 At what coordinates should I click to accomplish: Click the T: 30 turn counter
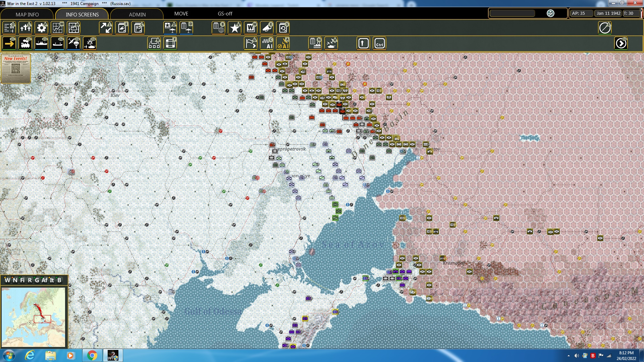click(x=631, y=13)
